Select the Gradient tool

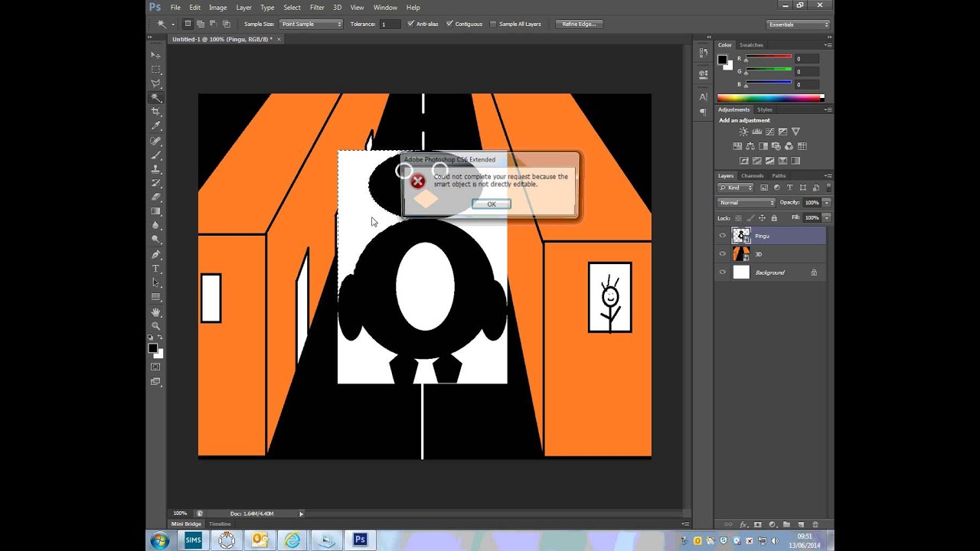[x=155, y=211]
